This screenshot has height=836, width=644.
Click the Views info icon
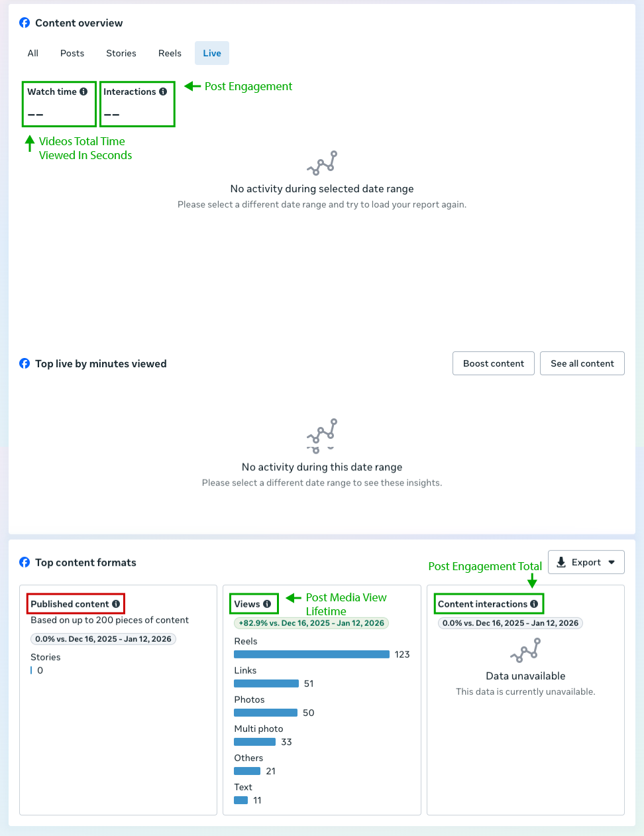[267, 604]
